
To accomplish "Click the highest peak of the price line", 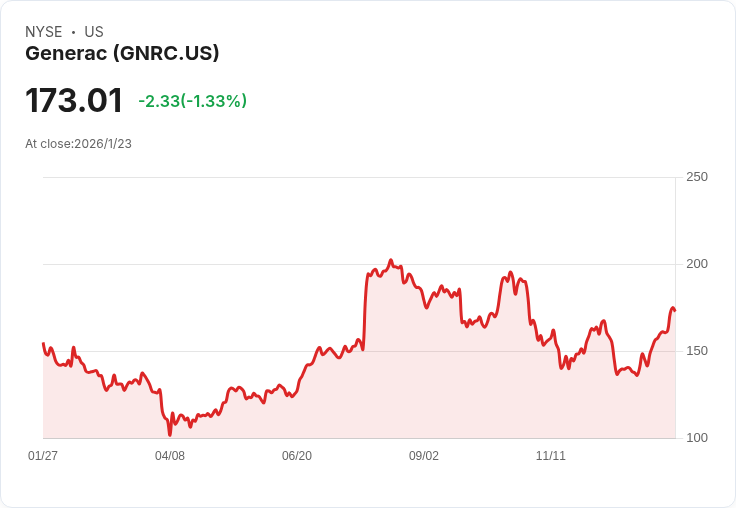I will [x=391, y=260].
